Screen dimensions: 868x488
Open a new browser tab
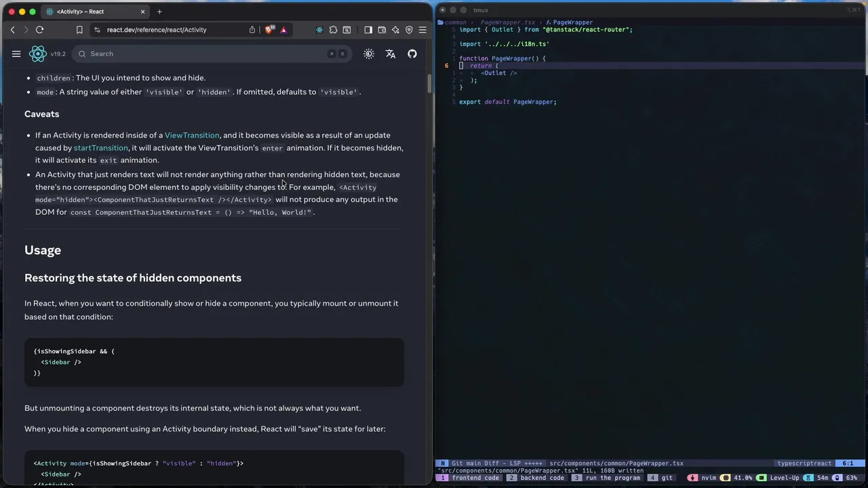pyautogui.click(x=159, y=12)
